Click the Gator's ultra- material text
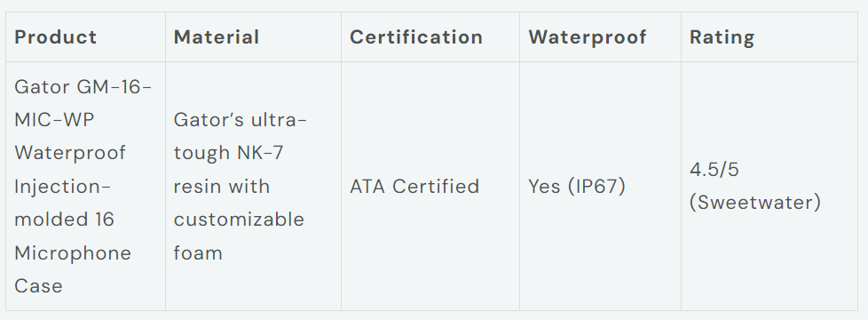The image size is (868, 320). tap(241, 120)
